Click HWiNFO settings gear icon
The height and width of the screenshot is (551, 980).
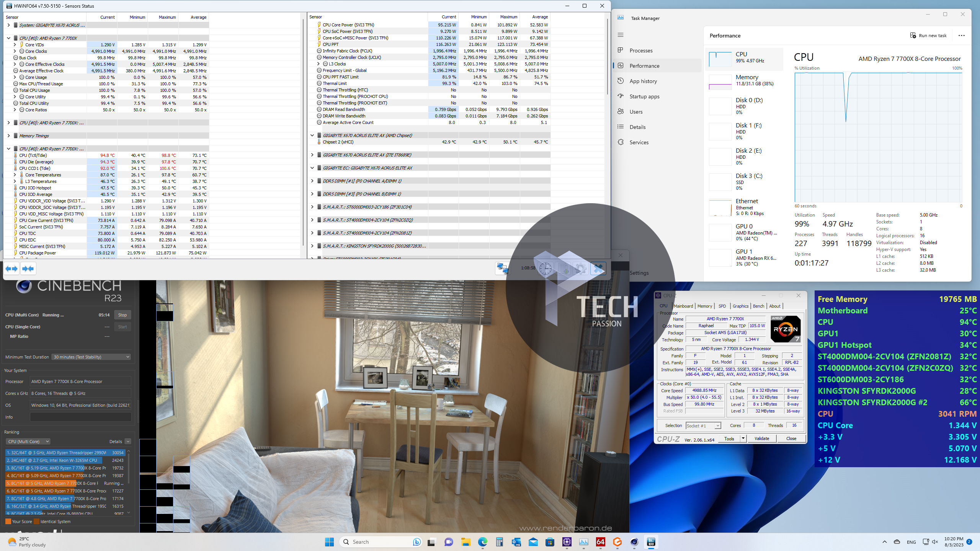point(581,269)
